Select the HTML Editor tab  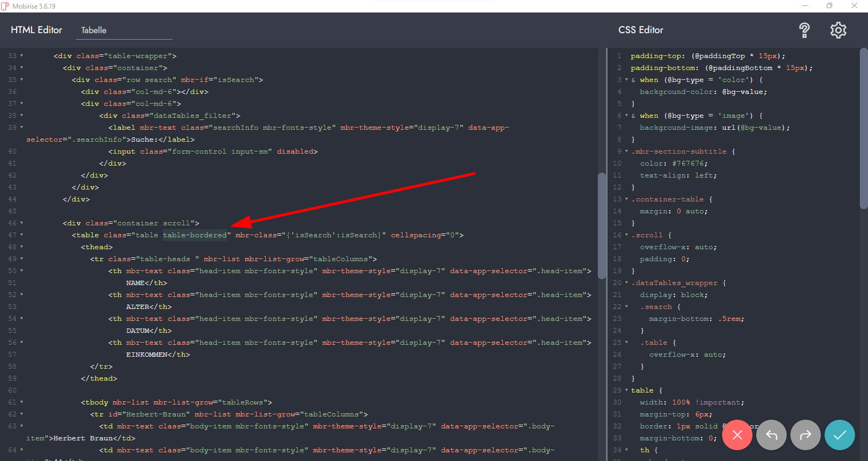coord(36,30)
